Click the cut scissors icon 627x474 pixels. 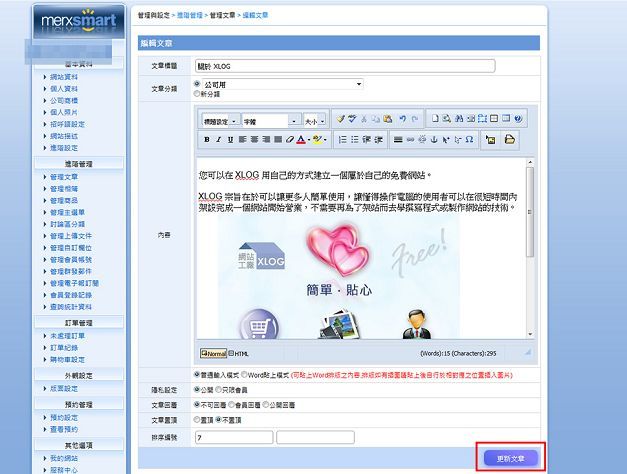(x=364, y=119)
